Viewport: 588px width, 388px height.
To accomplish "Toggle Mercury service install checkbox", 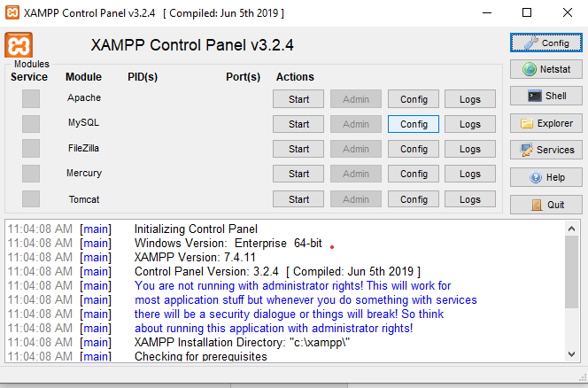I will (x=31, y=174).
